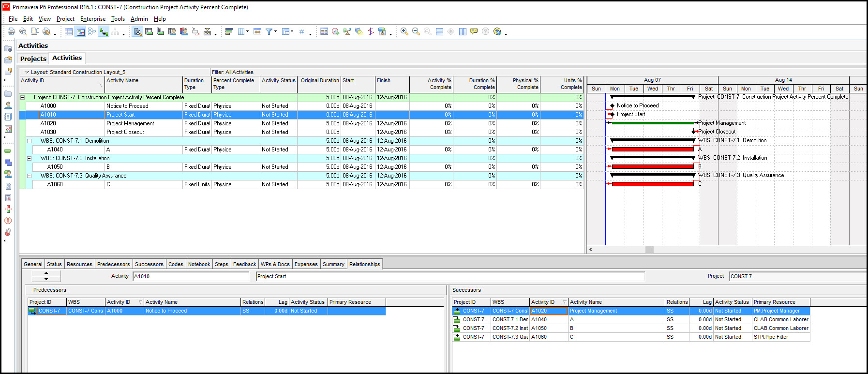868x374 pixels.
Task: Toggle relationship lines display
Action: (x=104, y=31)
